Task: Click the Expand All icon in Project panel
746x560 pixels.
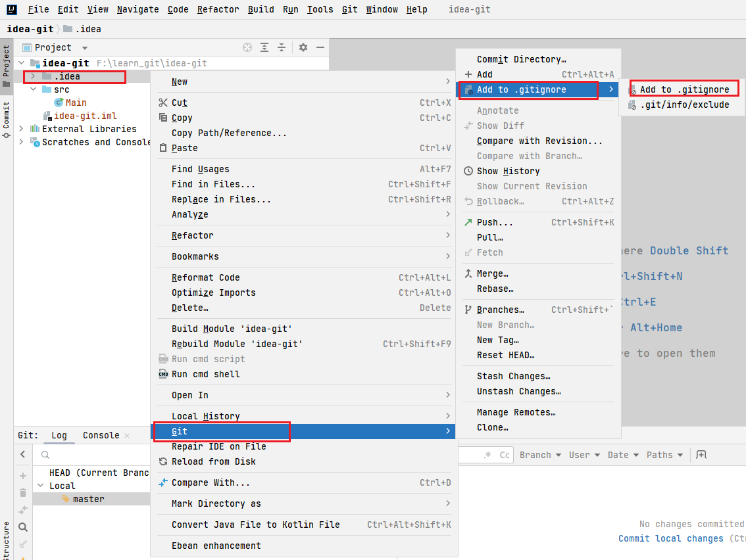Action: click(264, 47)
